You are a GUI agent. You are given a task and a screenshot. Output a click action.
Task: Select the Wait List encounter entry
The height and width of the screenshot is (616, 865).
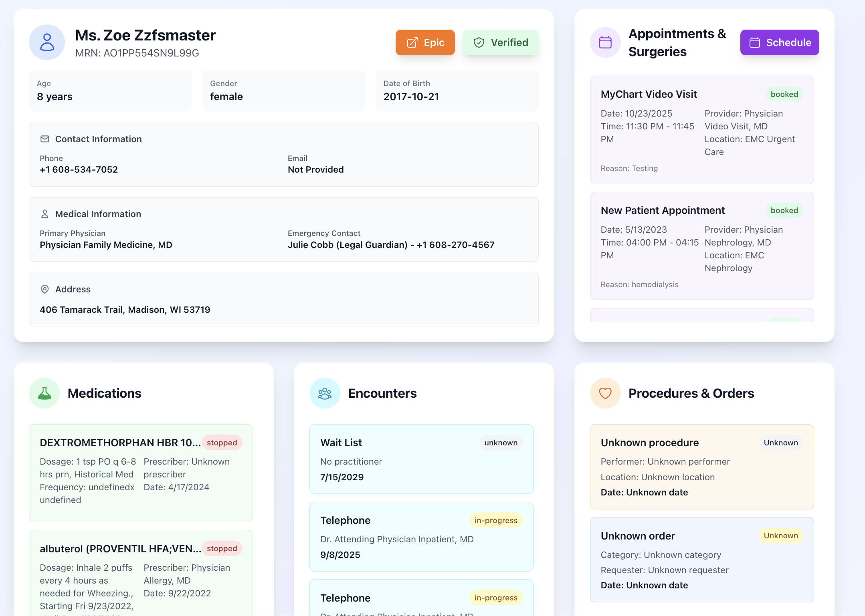(x=421, y=459)
